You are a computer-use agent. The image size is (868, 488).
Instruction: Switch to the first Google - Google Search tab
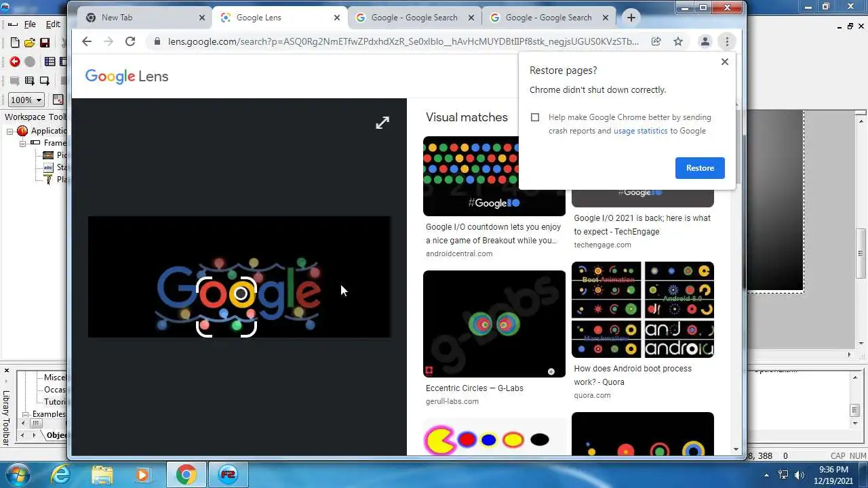point(414,18)
